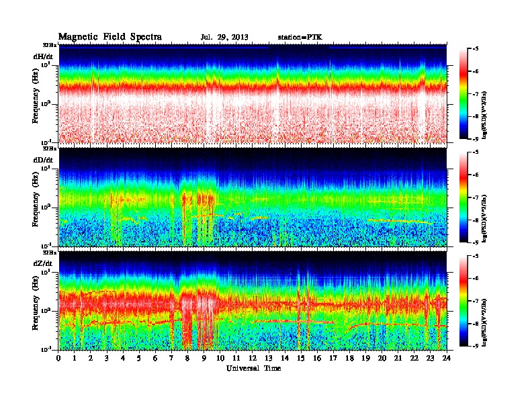532x411 pixels.
Task: Click time axis tick label '5'
Action: [x=139, y=358]
